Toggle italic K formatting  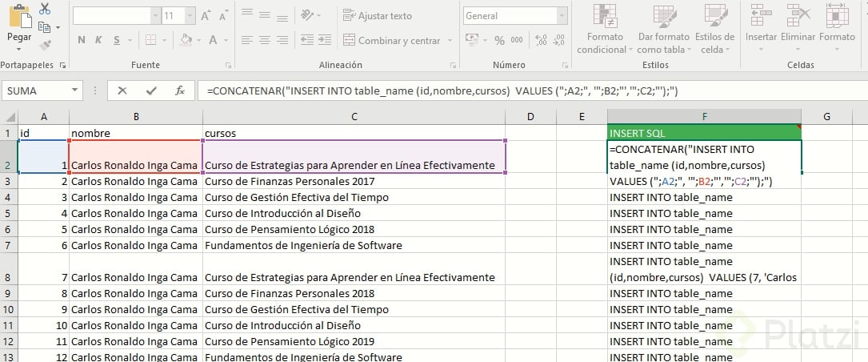98,40
